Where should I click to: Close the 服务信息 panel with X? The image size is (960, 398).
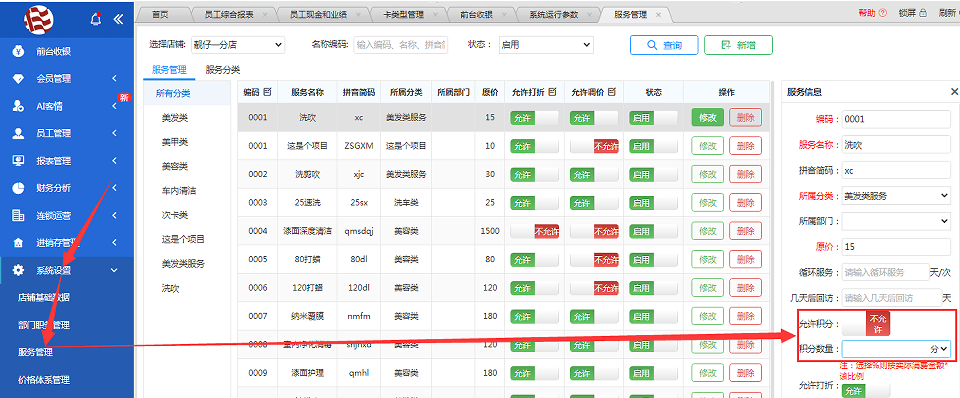coord(954,92)
